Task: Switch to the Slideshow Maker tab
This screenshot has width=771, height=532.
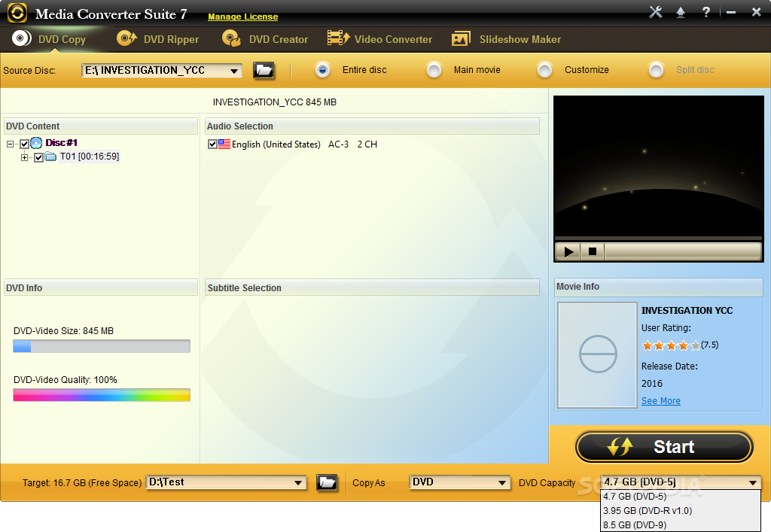Action: (506, 39)
